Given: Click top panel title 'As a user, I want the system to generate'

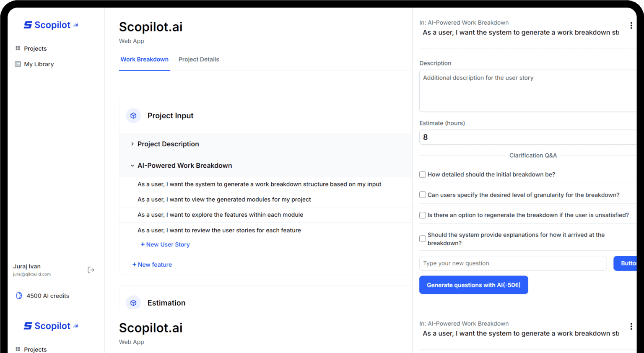Looking at the screenshot, I should (521, 33).
